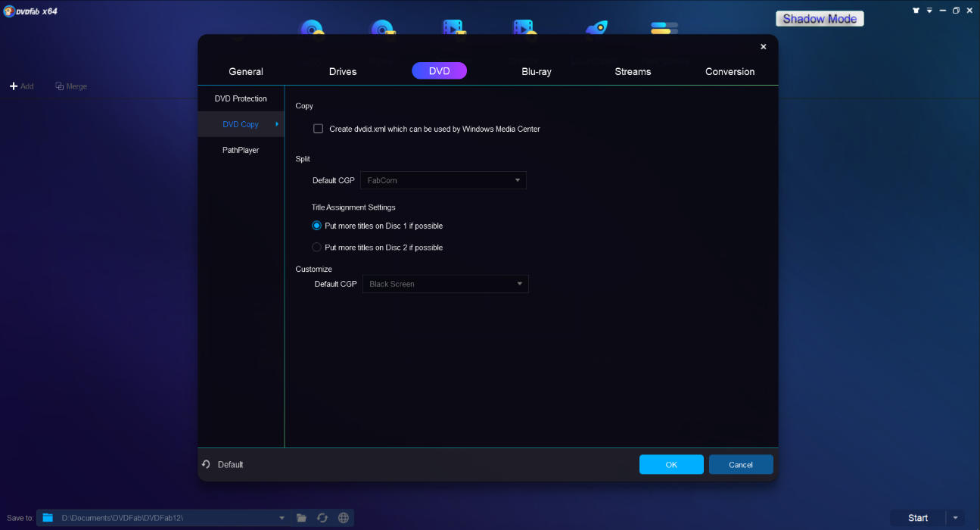The height and width of the screenshot is (530, 980).
Task: Open the arrow dropdown next to Start
Action: 955,518
